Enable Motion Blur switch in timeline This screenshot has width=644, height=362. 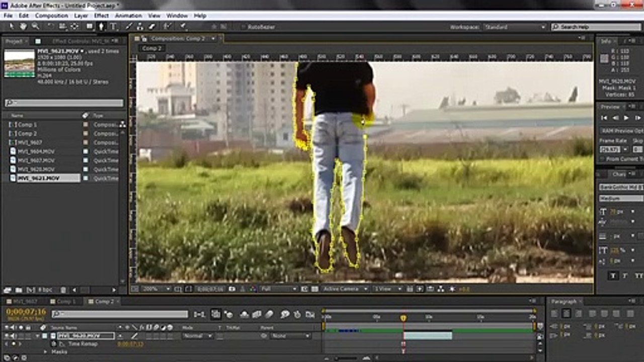[x=269, y=314]
